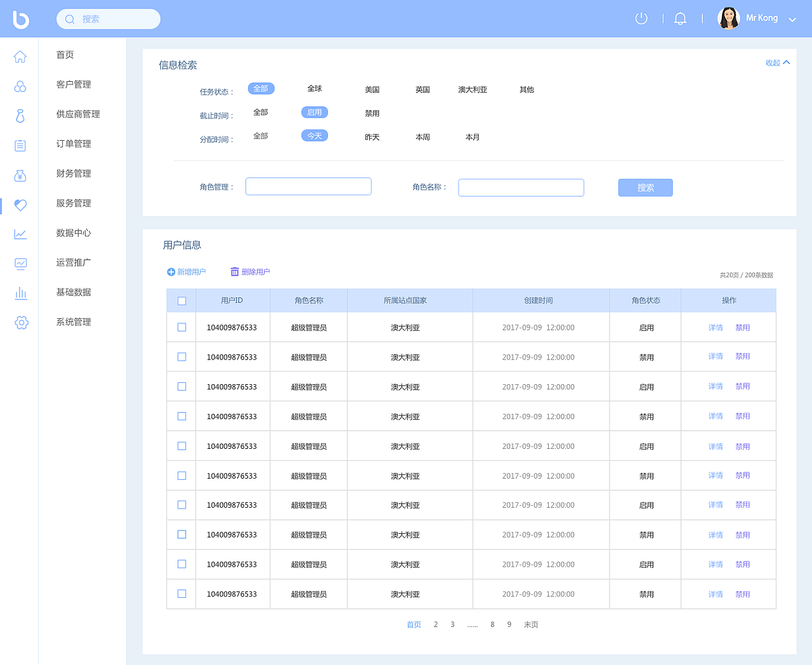Select the customer management people icon in sidebar

pos(20,86)
